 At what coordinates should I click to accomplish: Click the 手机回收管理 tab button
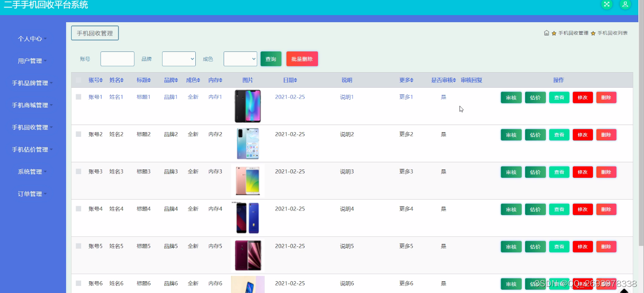tap(95, 33)
